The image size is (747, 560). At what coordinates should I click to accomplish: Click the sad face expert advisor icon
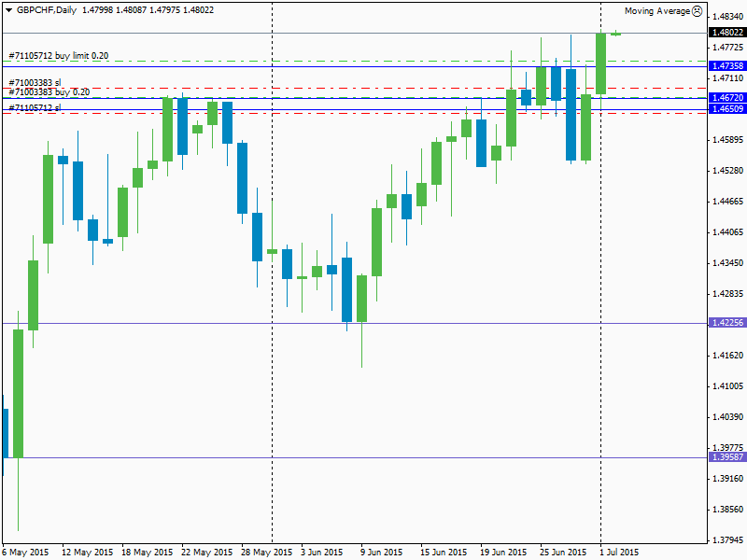click(x=697, y=11)
